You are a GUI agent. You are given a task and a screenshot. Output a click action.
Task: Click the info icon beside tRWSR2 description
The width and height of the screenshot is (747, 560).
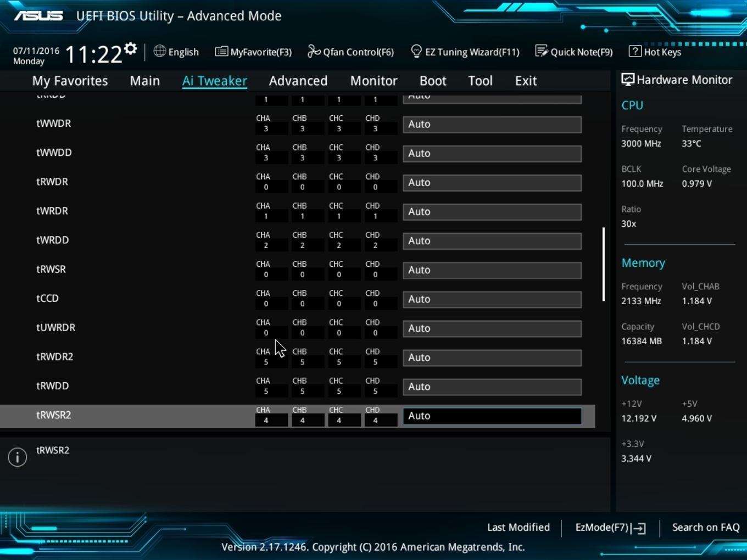18,457
